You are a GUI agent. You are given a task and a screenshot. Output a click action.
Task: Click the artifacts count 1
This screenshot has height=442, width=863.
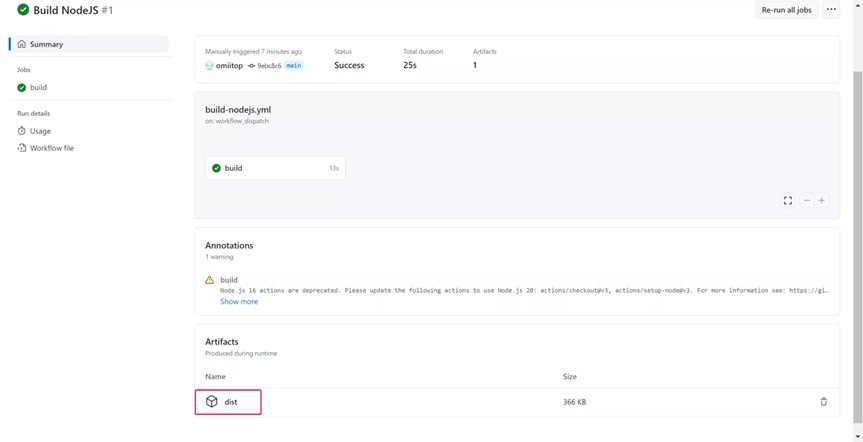475,66
